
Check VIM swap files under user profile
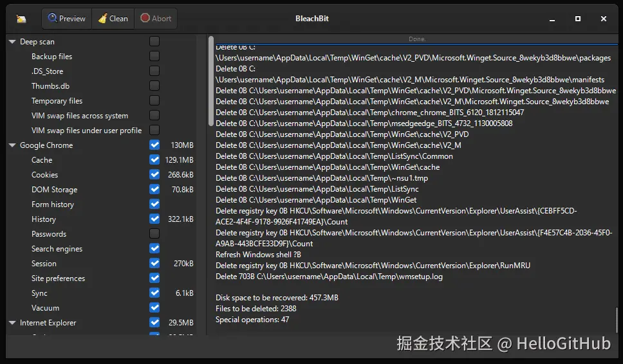coord(154,130)
